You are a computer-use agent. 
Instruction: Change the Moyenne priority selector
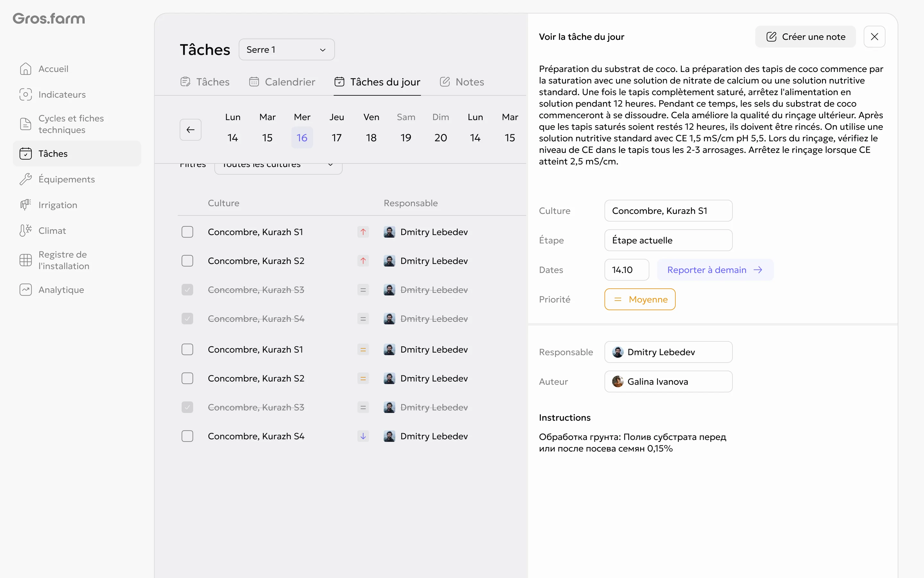[640, 299]
